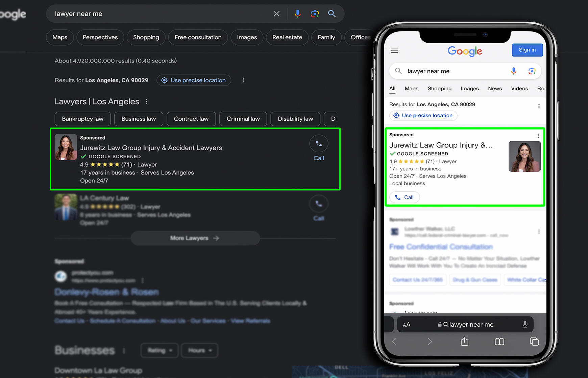Select the desktop Images filter chip
Viewport: 588px width, 378px height.
247,38
